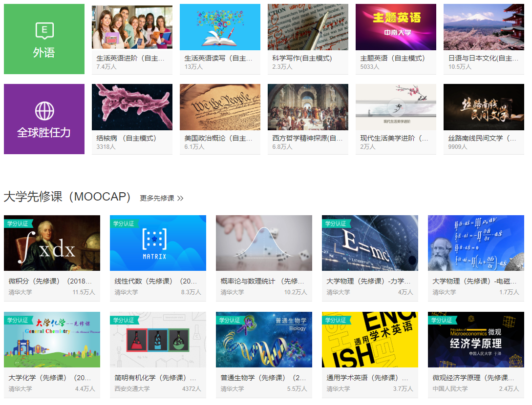This screenshot has height=405, width=532.
Task: Click 10.2万人 on 概率论与数理统计 card
Action: click(296, 292)
